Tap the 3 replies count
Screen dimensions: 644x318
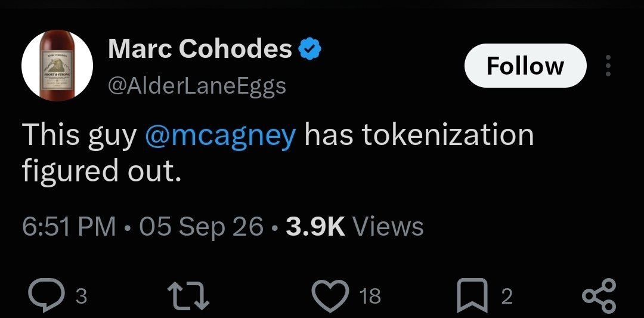coord(82,297)
